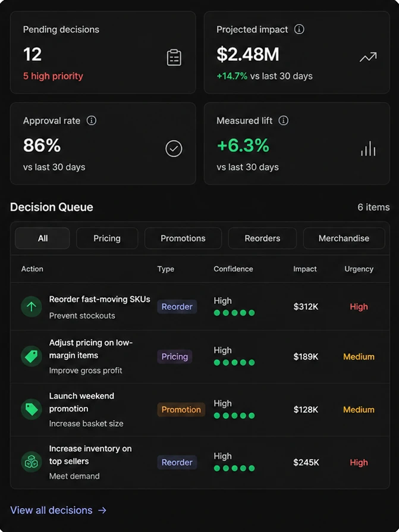
Task: Click the Reorder badge on top sellers row
Action: click(x=177, y=462)
